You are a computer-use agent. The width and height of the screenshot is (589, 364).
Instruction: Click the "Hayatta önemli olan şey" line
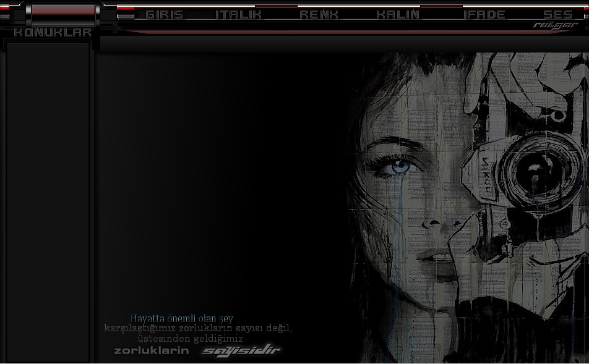(x=181, y=318)
